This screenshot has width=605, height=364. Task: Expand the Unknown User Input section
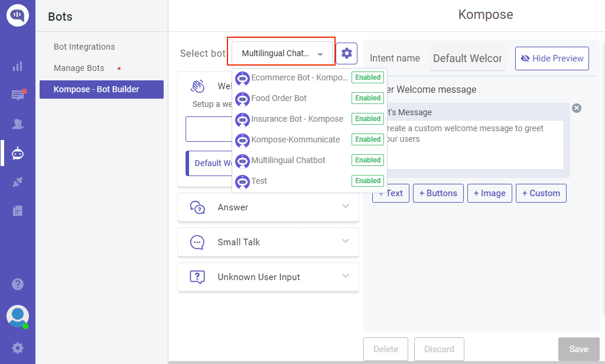coord(268,277)
